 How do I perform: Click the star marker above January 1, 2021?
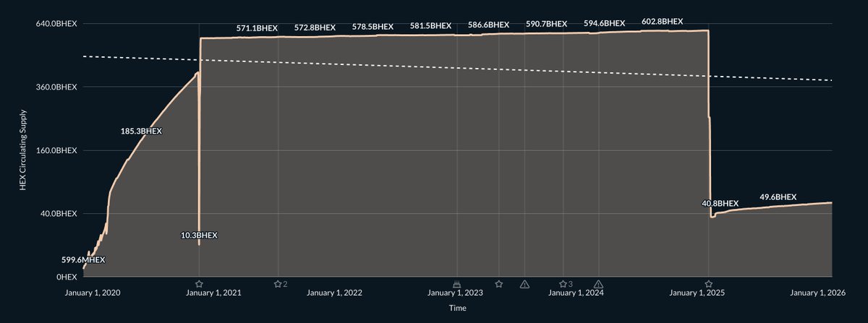pos(199,284)
